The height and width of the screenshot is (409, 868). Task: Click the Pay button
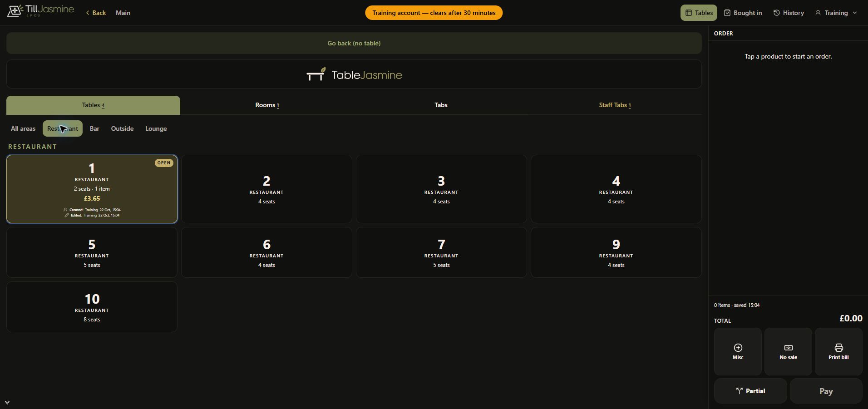pyautogui.click(x=826, y=391)
